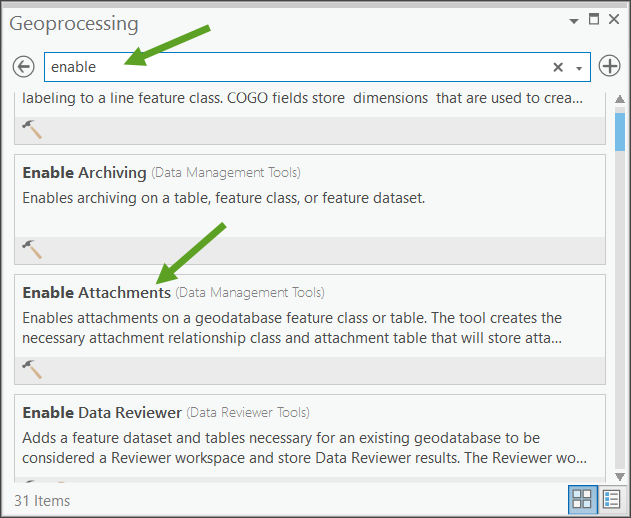Open the search history dropdown arrow
The image size is (631, 518).
[x=579, y=68]
